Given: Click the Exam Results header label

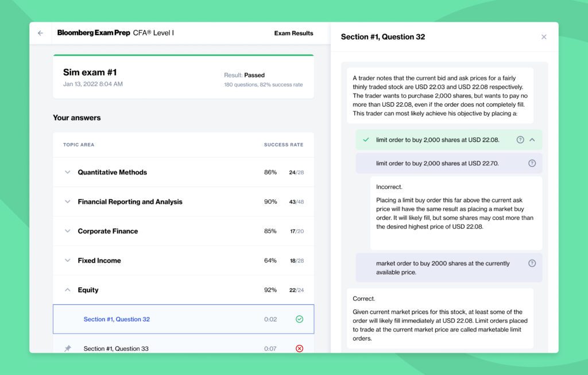Looking at the screenshot, I should tap(293, 33).
